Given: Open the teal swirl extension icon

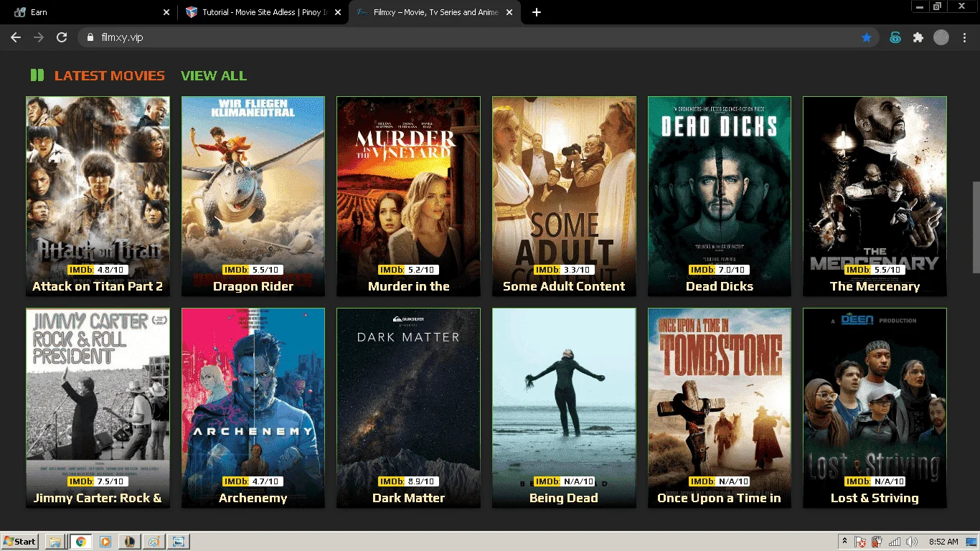Looking at the screenshot, I should (x=895, y=38).
